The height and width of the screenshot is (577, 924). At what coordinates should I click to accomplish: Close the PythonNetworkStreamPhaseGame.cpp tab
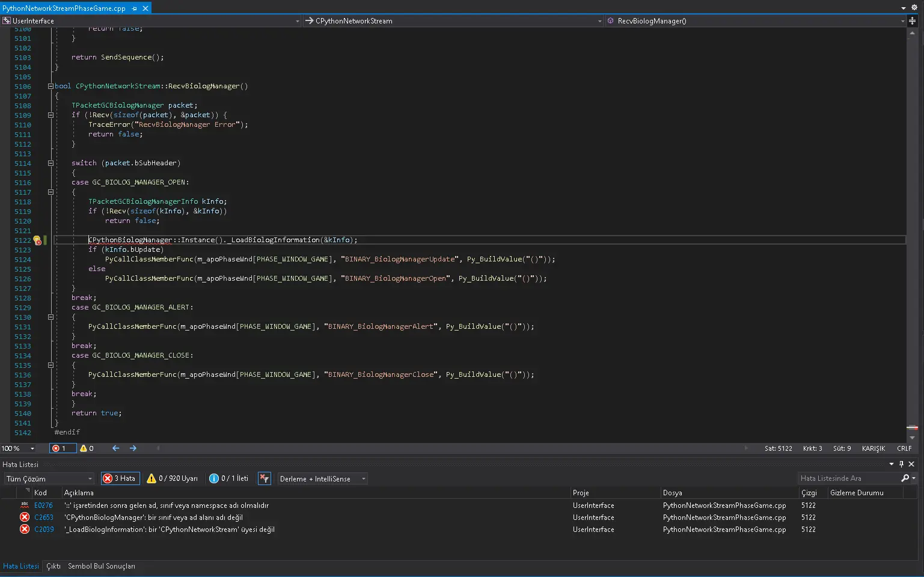(145, 8)
